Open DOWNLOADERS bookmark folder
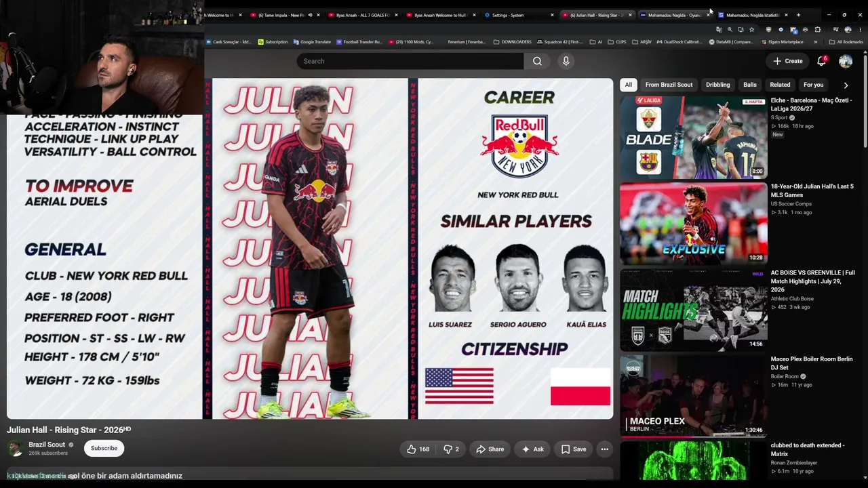Screen dimensions: 868x488 [x=512, y=42]
